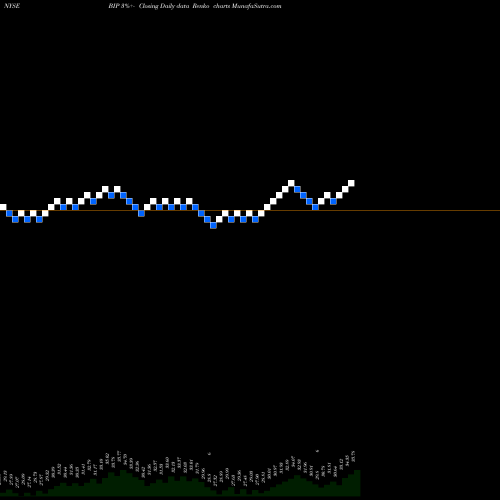Select the last white brick ending the chart

pos(351,183)
